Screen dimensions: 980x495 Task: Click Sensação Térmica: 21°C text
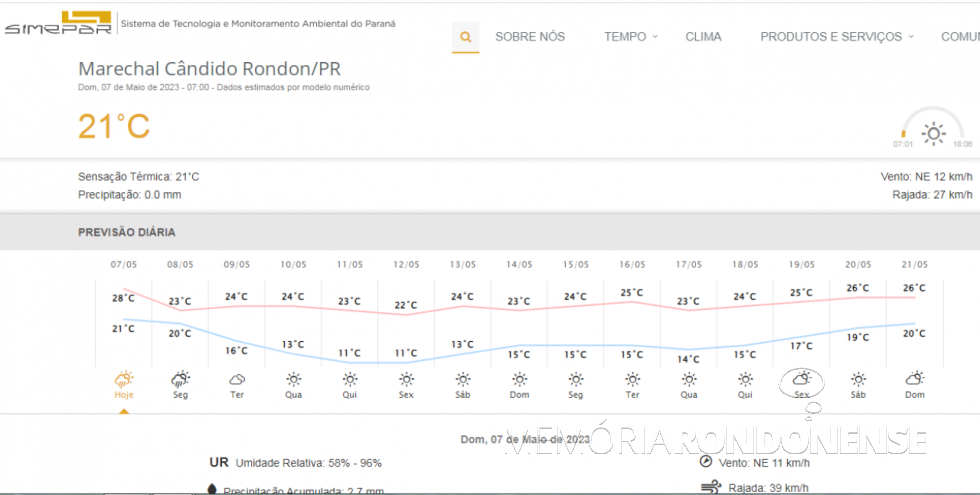[x=139, y=177]
